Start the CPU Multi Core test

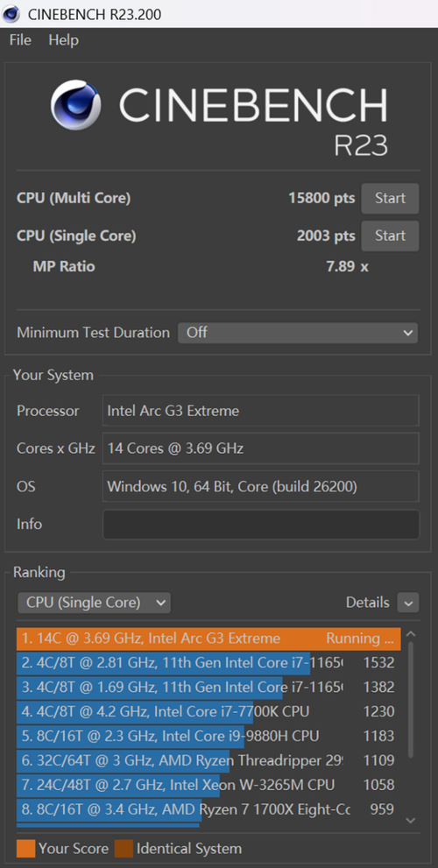point(390,198)
